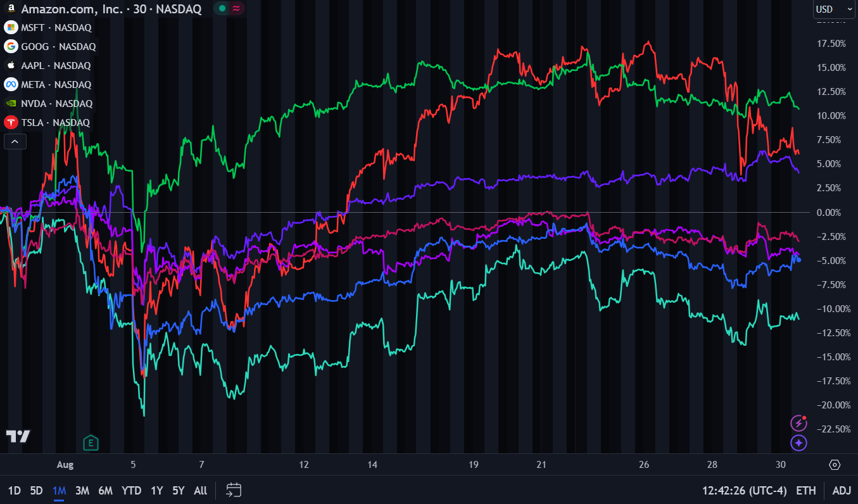Screen dimensions: 858x504
Task: Select the 5D time range
Action: click(37, 490)
